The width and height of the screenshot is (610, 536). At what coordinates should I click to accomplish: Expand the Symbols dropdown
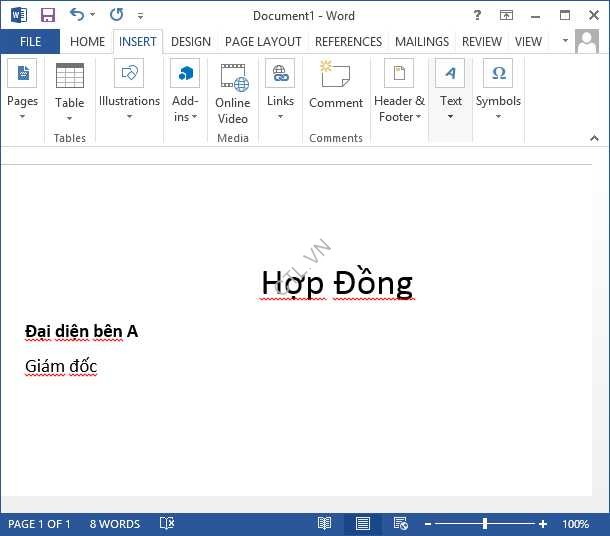[498, 116]
